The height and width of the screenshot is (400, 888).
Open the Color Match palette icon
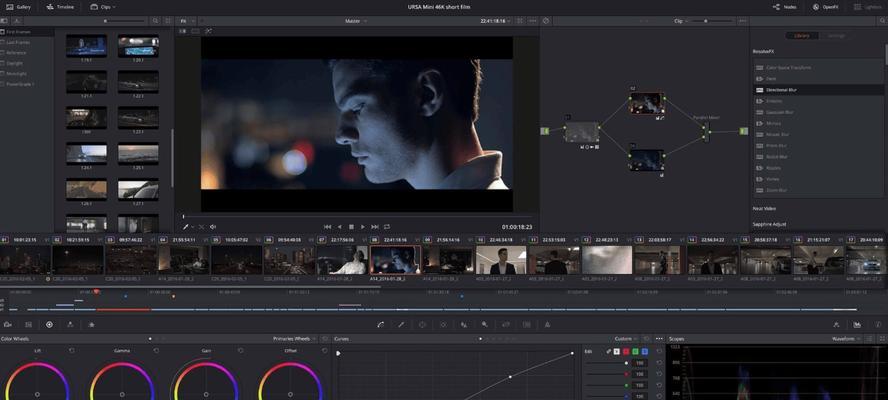[28, 325]
